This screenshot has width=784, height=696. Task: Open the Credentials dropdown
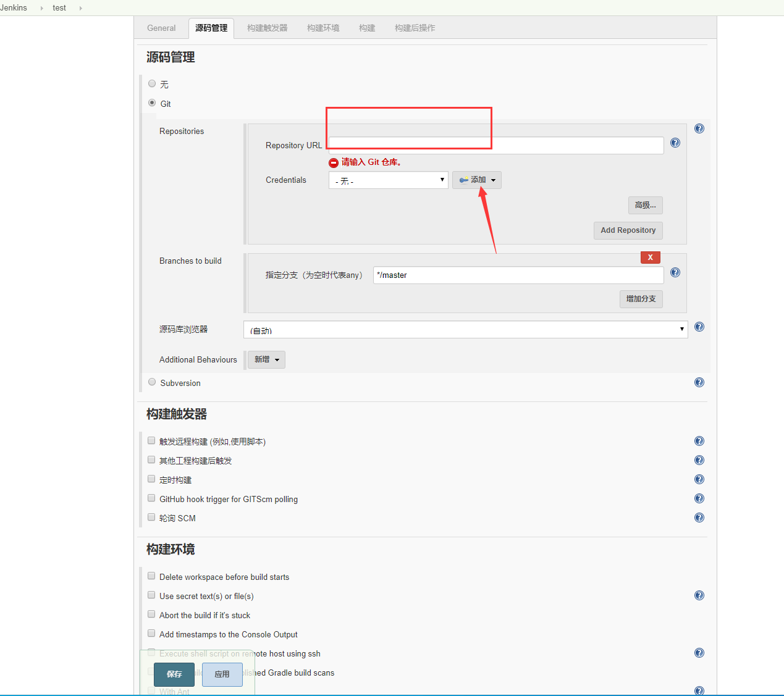tap(389, 180)
